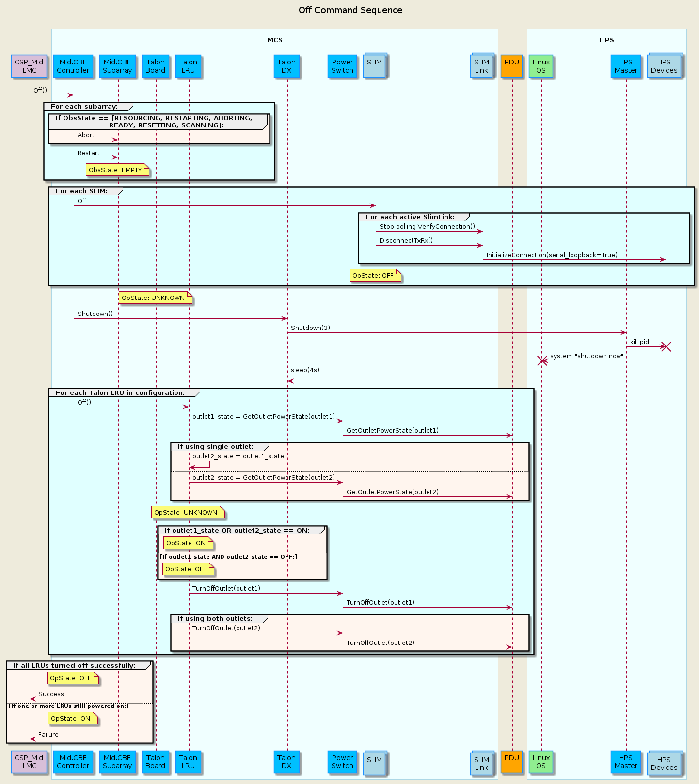Click the 'For each SLIM:' frame label
Screen dimensions: 699x784
82,191
